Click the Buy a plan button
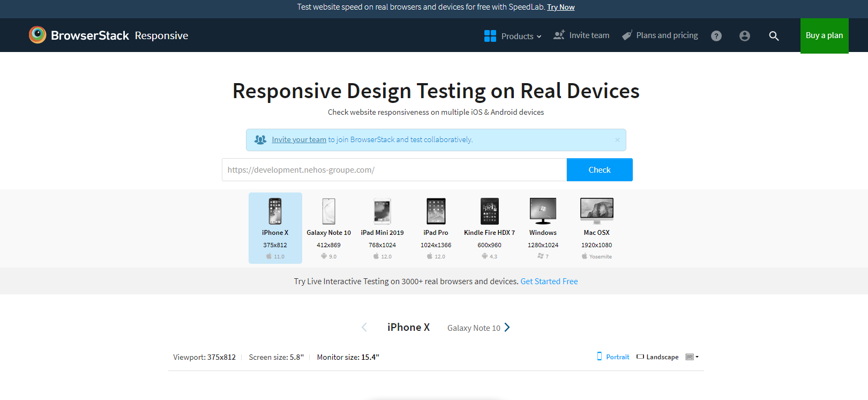This screenshot has width=868, height=400. (x=824, y=35)
